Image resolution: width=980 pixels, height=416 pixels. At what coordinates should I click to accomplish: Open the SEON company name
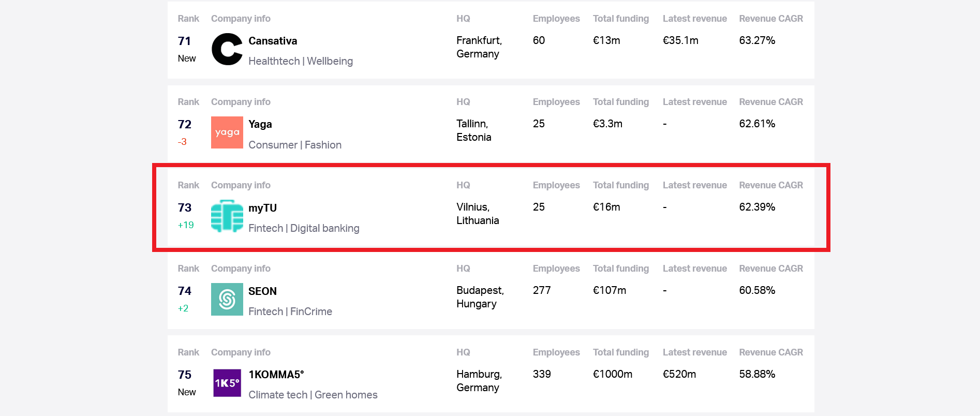coord(262,291)
